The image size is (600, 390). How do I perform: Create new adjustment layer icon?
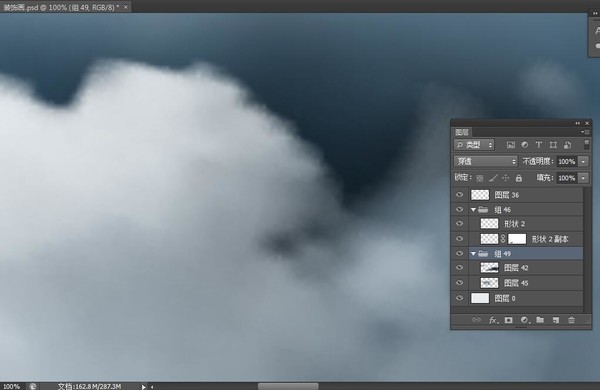pyautogui.click(x=525, y=320)
